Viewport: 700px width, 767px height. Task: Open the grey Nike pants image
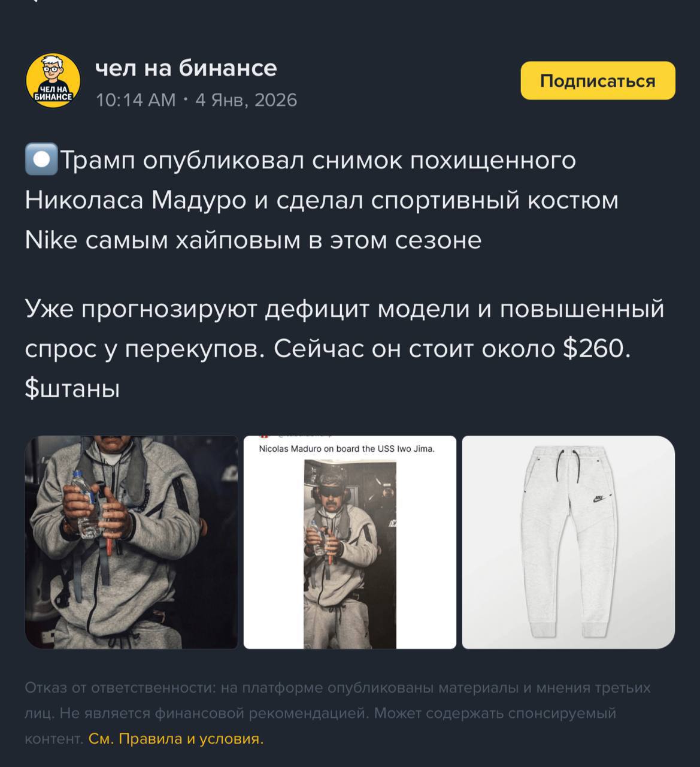[568, 542]
